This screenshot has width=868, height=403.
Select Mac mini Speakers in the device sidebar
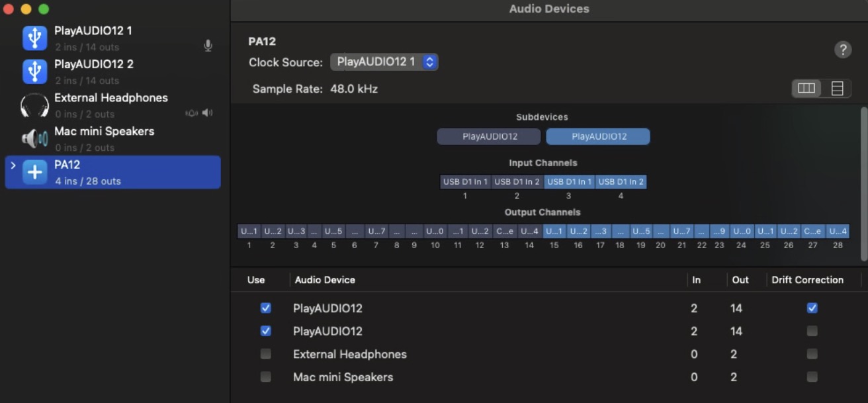pos(112,138)
